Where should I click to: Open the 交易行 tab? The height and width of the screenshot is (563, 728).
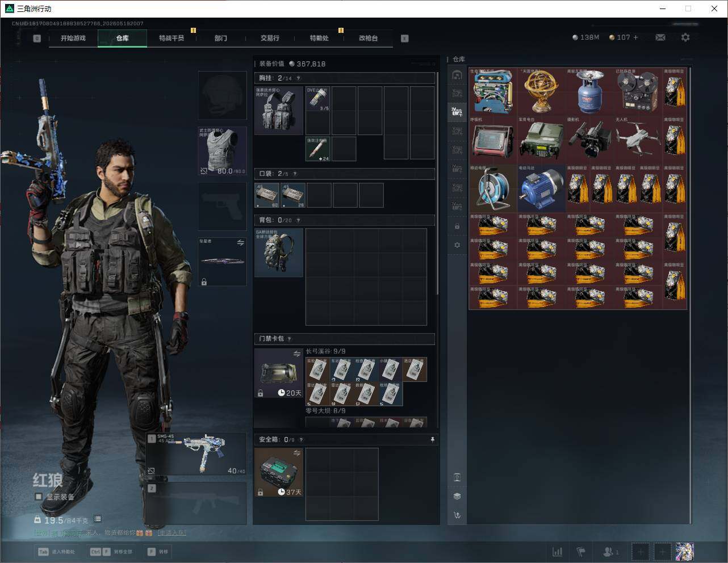270,38
